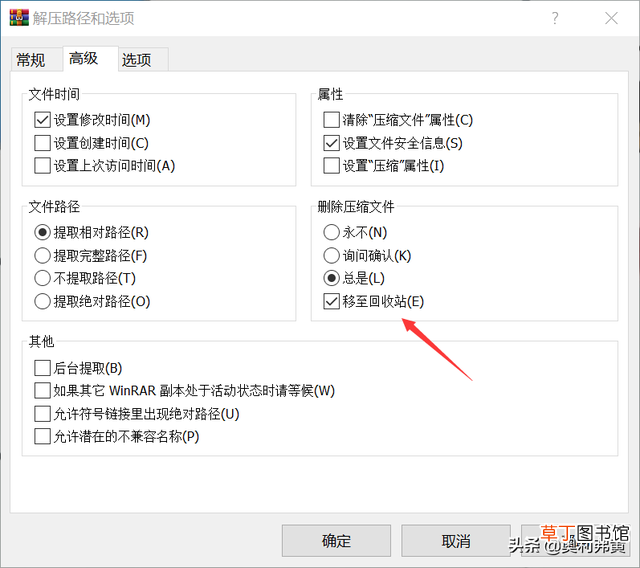Select 总是(L) delete option
The height and width of the screenshot is (568, 640).
(331, 278)
